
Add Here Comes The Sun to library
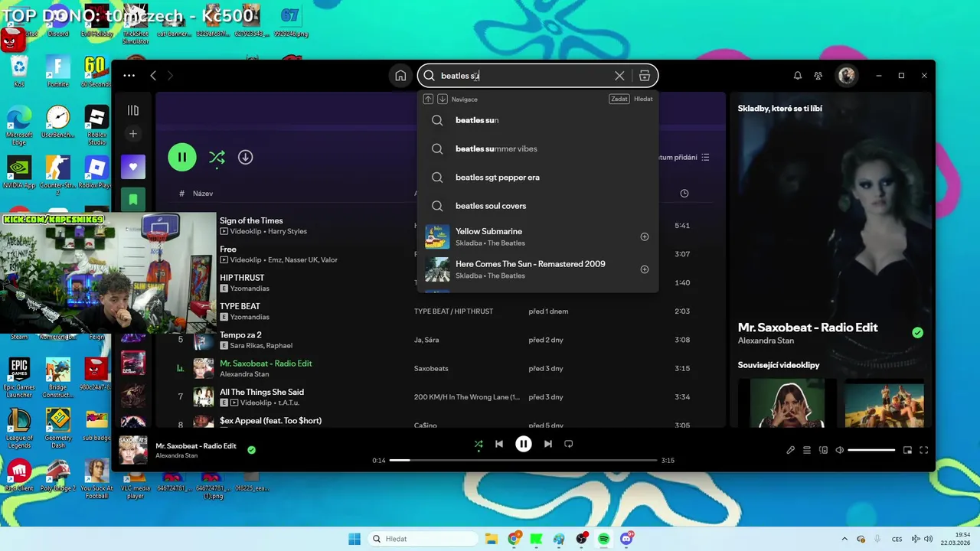645,269
